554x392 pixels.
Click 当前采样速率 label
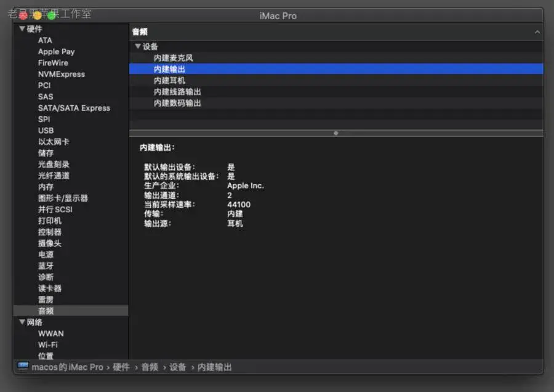[170, 204]
